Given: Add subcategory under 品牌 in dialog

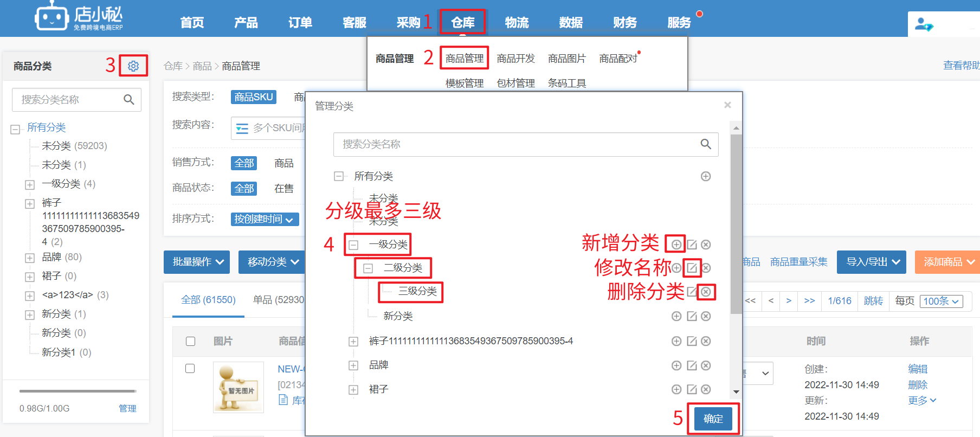Looking at the screenshot, I should tap(676, 365).
